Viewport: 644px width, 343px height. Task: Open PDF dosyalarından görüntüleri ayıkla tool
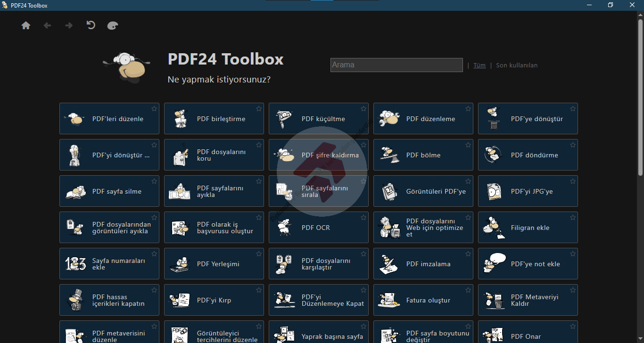click(x=109, y=228)
